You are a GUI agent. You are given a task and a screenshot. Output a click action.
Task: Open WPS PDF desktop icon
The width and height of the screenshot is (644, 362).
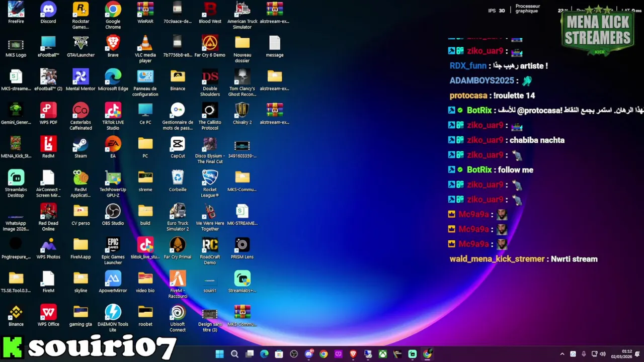click(x=48, y=114)
